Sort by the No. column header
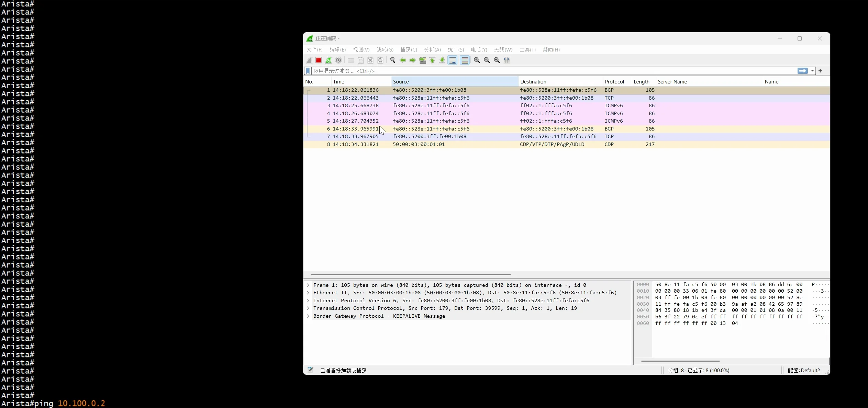868x408 pixels. [x=317, y=82]
